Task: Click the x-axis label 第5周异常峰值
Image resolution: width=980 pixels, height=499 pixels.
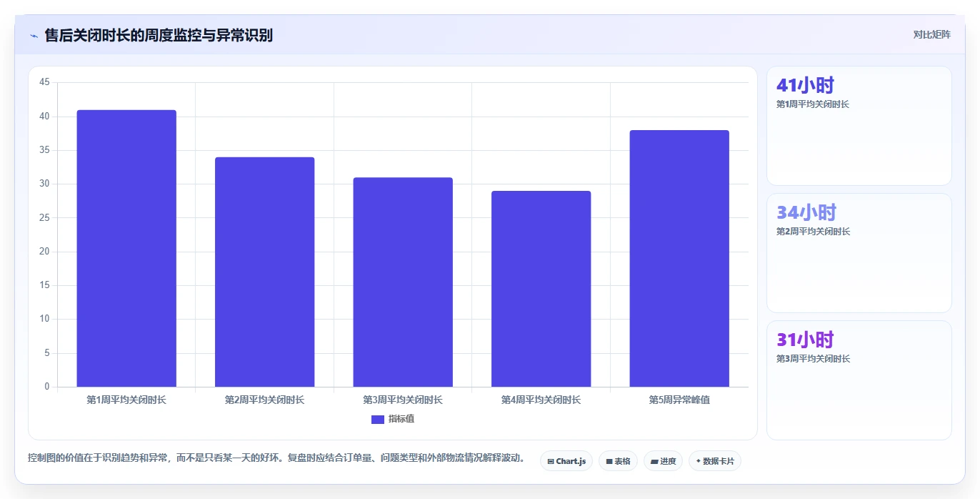Action: 679,400
